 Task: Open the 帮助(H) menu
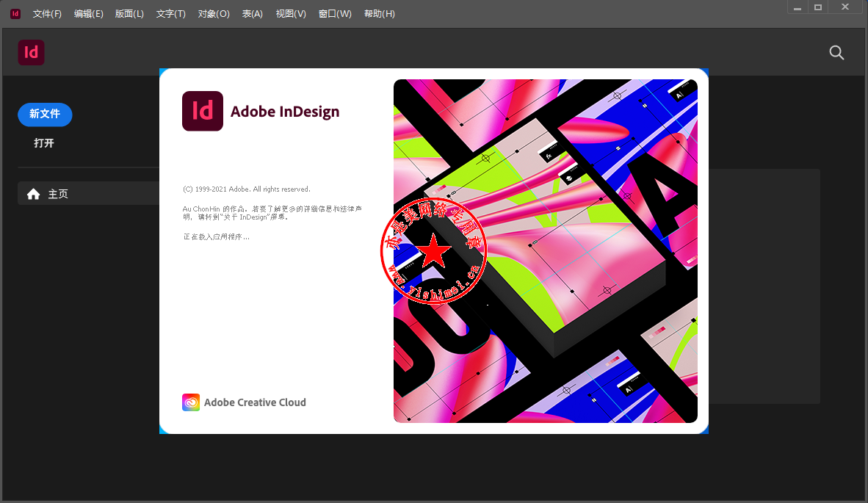pyautogui.click(x=380, y=14)
